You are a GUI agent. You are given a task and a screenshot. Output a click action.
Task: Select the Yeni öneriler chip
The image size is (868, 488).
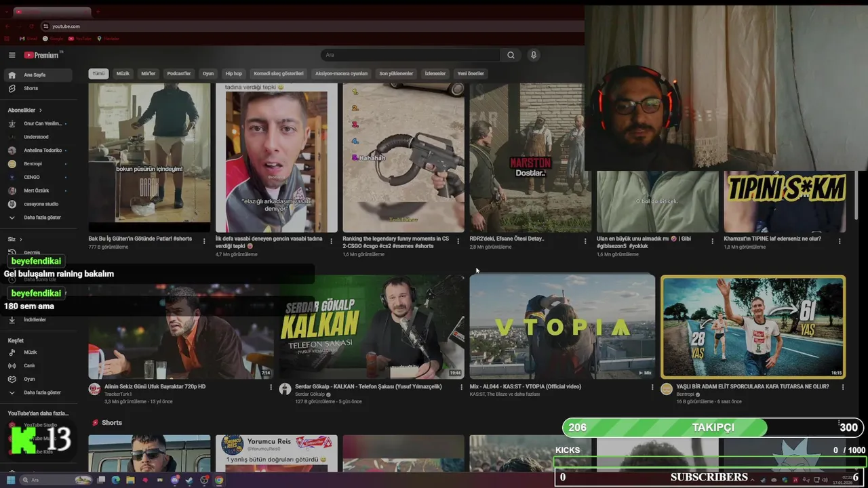(x=471, y=73)
